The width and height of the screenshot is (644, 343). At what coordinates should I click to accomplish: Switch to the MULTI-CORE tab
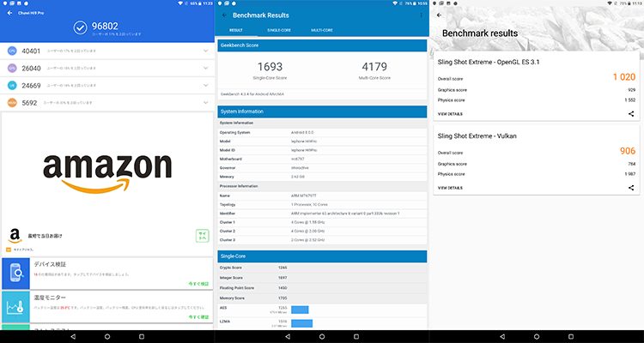point(322,30)
